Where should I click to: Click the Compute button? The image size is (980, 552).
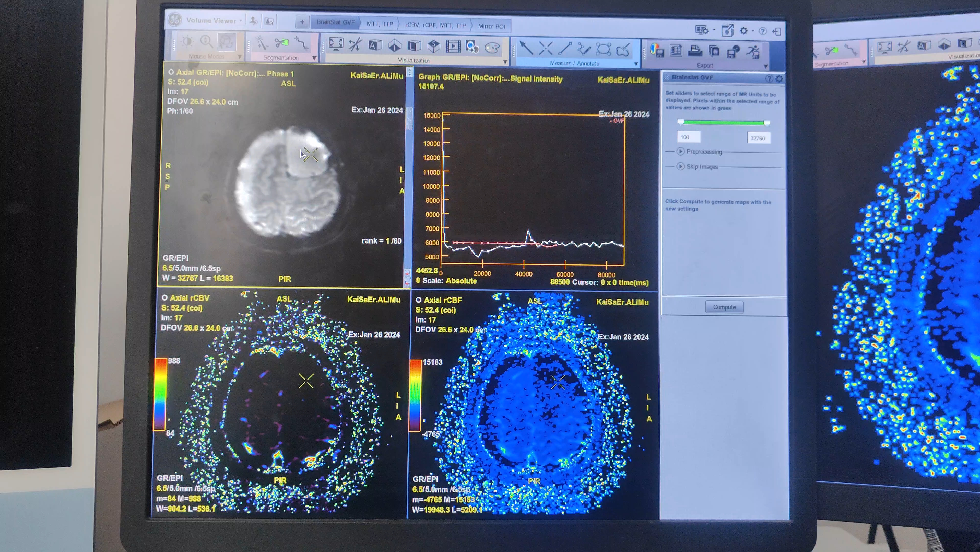pos(724,307)
